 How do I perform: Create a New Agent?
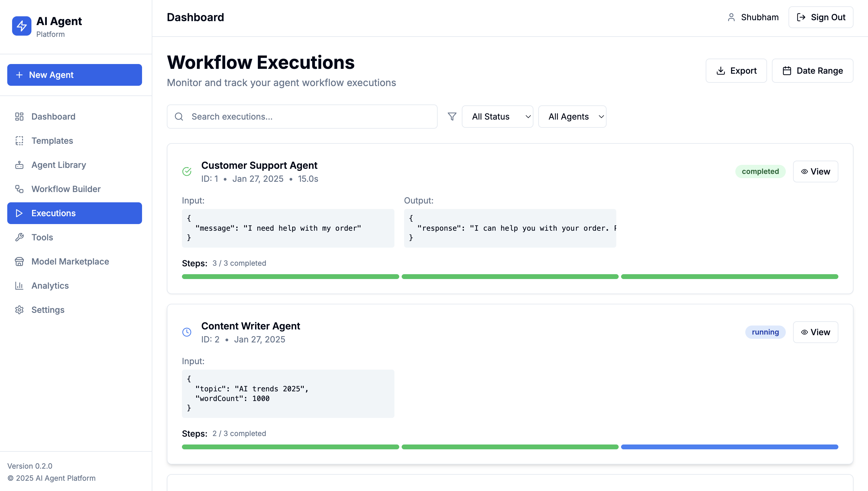(x=75, y=75)
